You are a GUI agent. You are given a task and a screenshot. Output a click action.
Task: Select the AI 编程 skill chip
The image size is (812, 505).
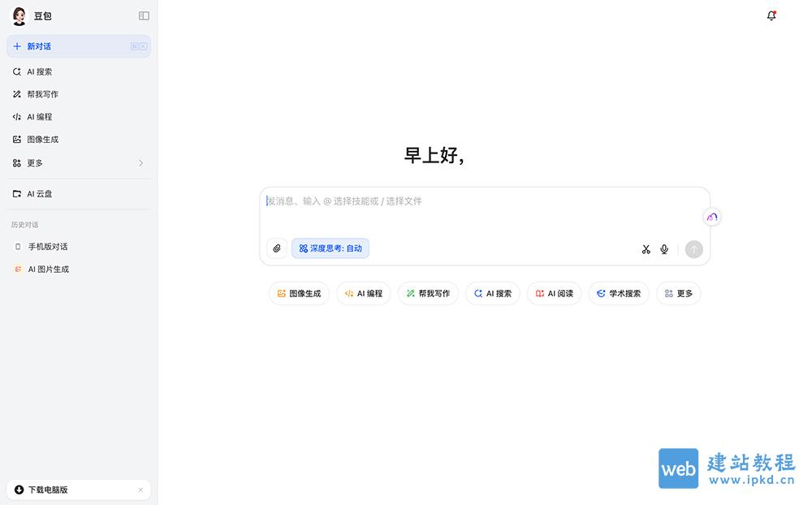364,294
